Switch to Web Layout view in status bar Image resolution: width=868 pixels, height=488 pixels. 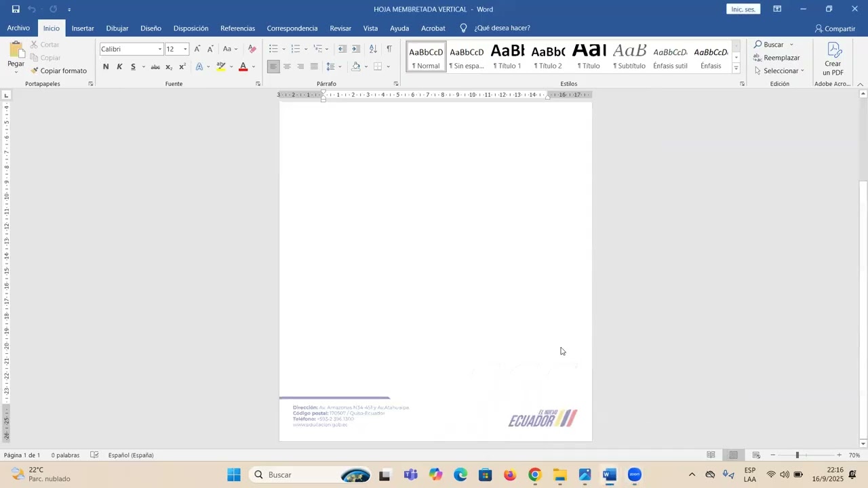click(x=756, y=455)
